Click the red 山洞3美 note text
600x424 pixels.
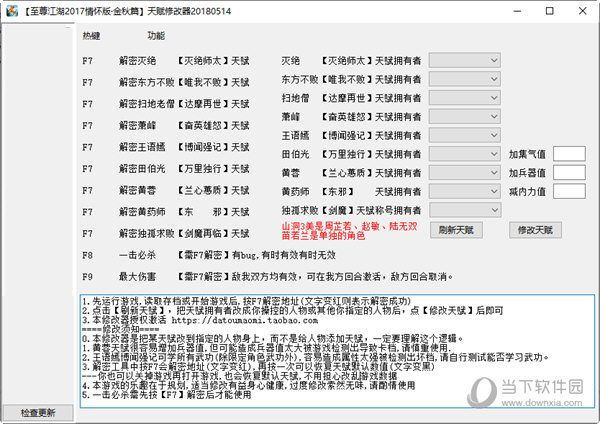click(349, 226)
